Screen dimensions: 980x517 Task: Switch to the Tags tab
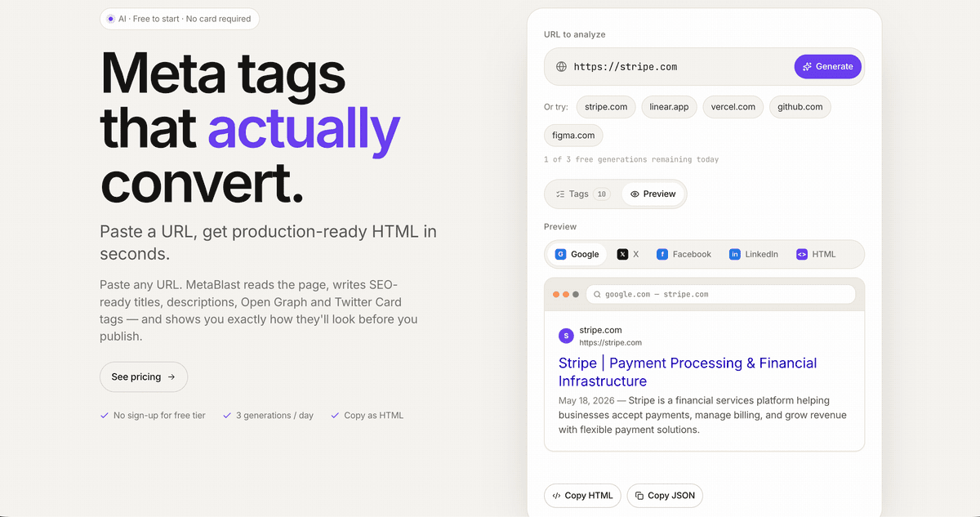click(x=582, y=194)
